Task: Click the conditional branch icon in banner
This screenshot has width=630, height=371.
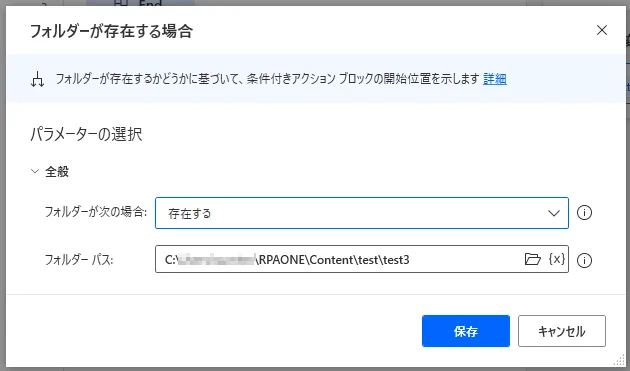Action: (37, 79)
